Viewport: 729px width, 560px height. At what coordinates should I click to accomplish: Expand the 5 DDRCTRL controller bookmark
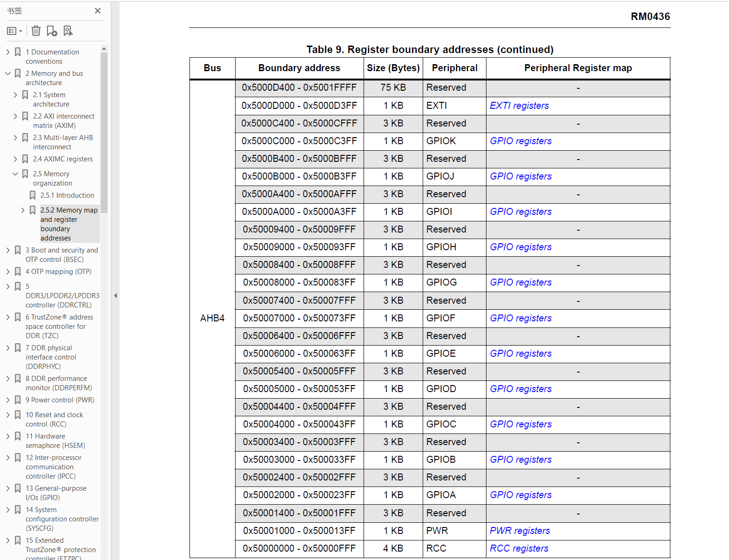(x=8, y=287)
